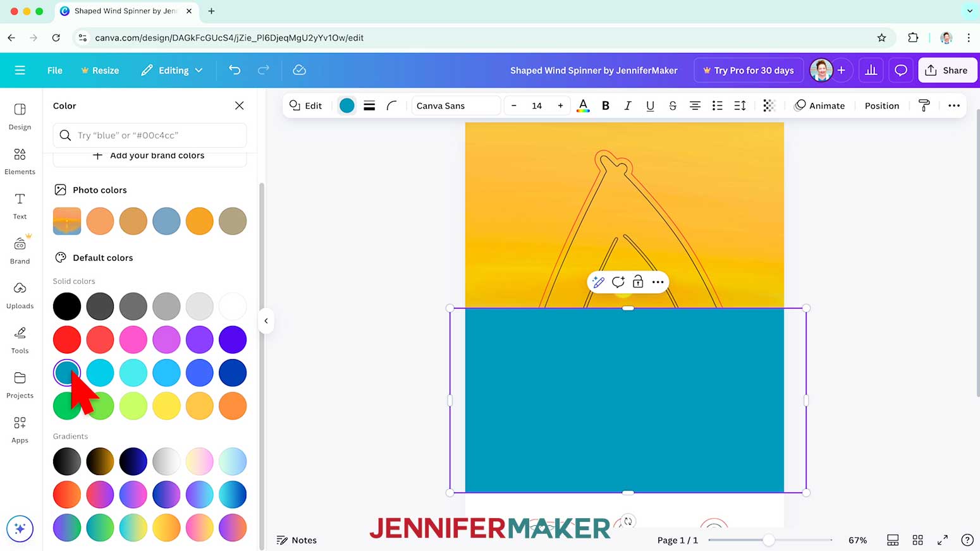Screen dimensions: 980x551
Task: Add a collaborator with plus button
Action: coord(842,70)
